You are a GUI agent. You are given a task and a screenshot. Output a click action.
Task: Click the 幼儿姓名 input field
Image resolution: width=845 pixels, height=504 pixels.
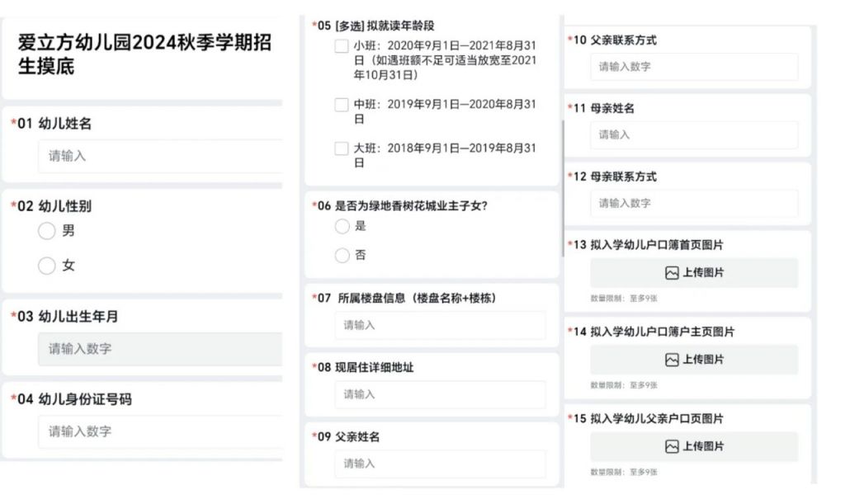(160, 156)
